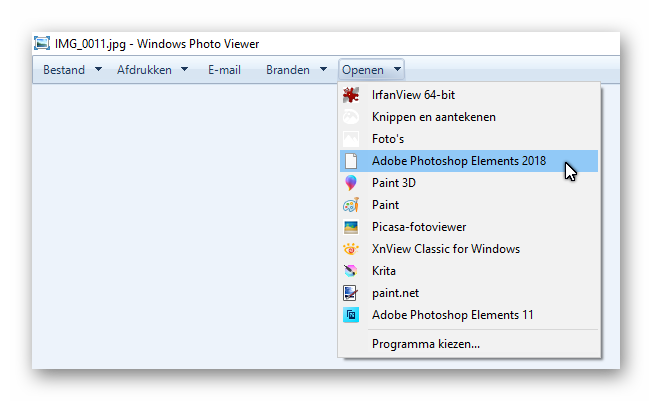This screenshot has height=401, width=652.
Task: Click the Windows Photo Viewer title bar icon
Action: (42, 43)
